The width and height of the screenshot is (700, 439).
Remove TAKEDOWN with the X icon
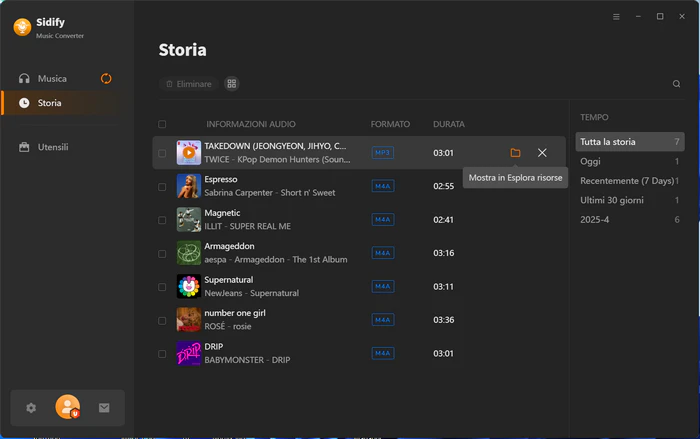pyautogui.click(x=542, y=153)
